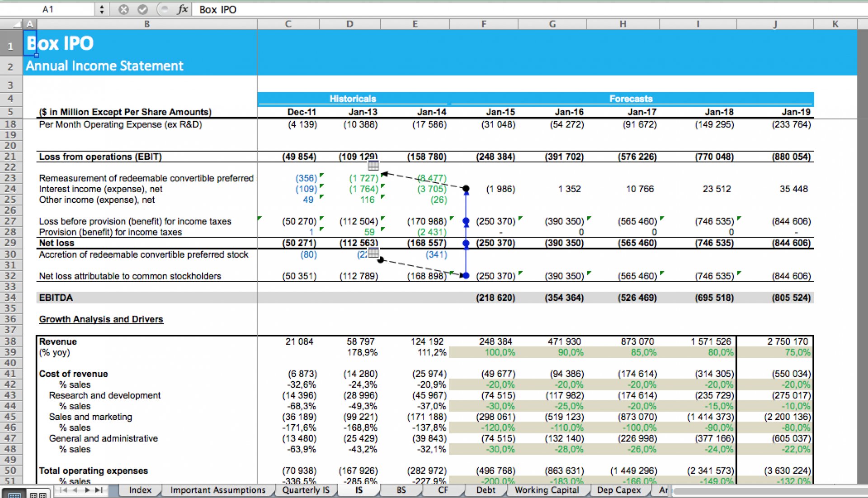Select the EBITDA label cell
Screen dimensions: 868x498
click(x=56, y=297)
